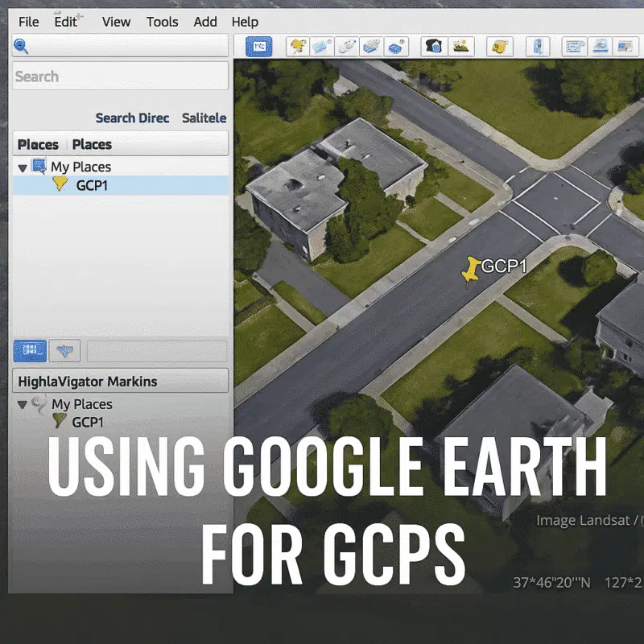Select the first Places tab
644x644 pixels.
[x=38, y=145]
